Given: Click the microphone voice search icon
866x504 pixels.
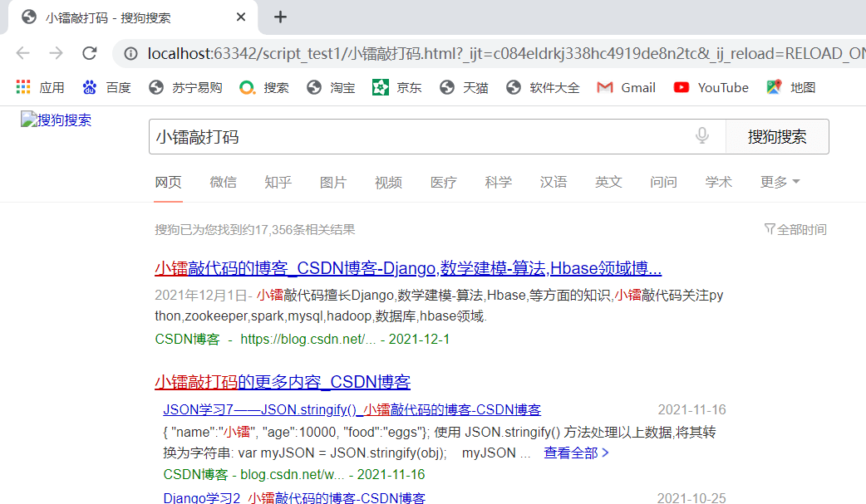Looking at the screenshot, I should 702,136.
